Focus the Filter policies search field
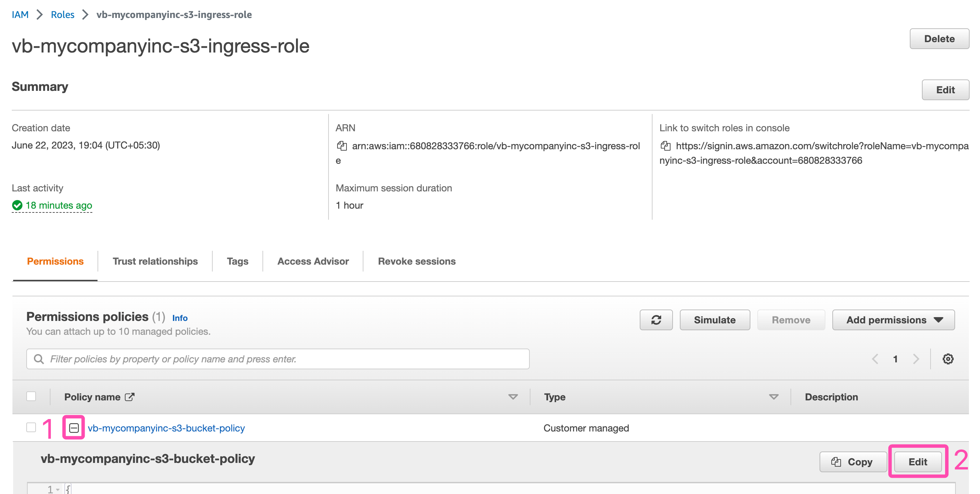The image size is (980, 494). coord(278,359)
